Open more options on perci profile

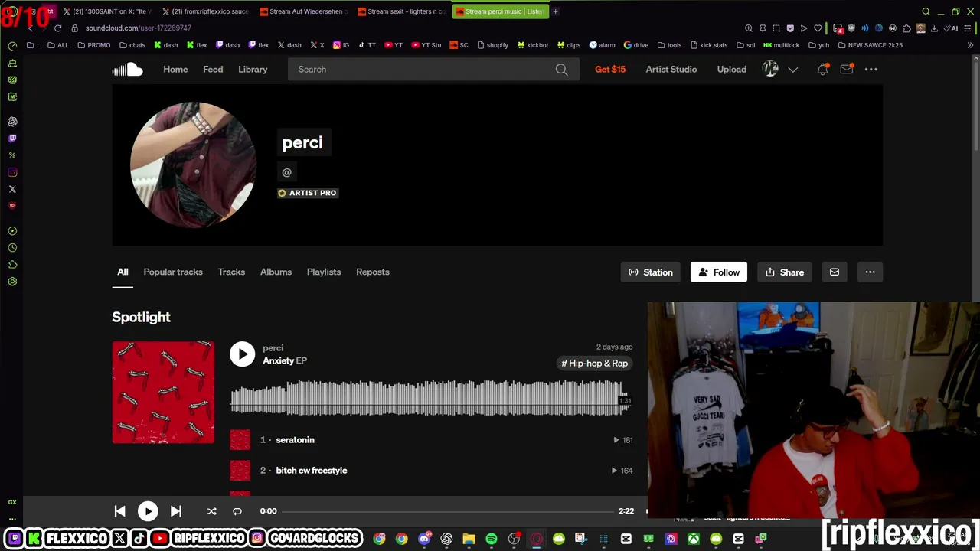870,272
